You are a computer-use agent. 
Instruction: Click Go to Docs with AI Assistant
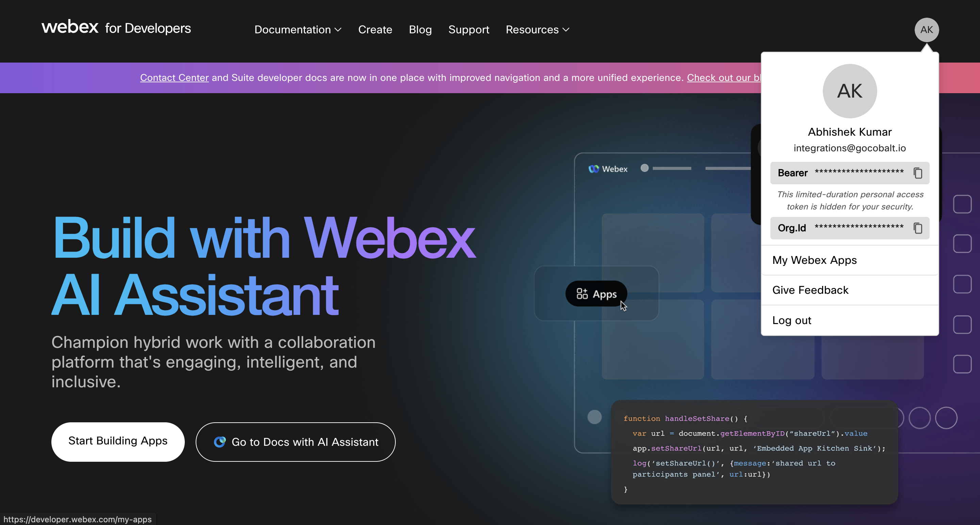click(304, 442)
